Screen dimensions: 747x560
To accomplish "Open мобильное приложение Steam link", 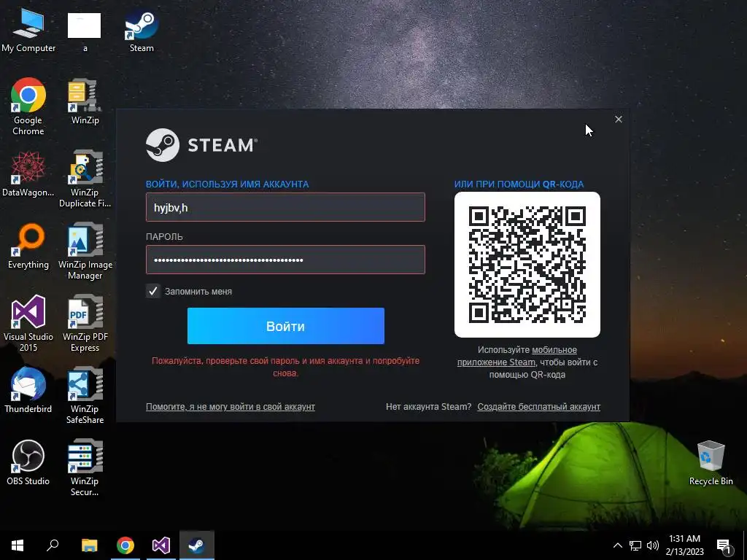I will click(517, 356).
